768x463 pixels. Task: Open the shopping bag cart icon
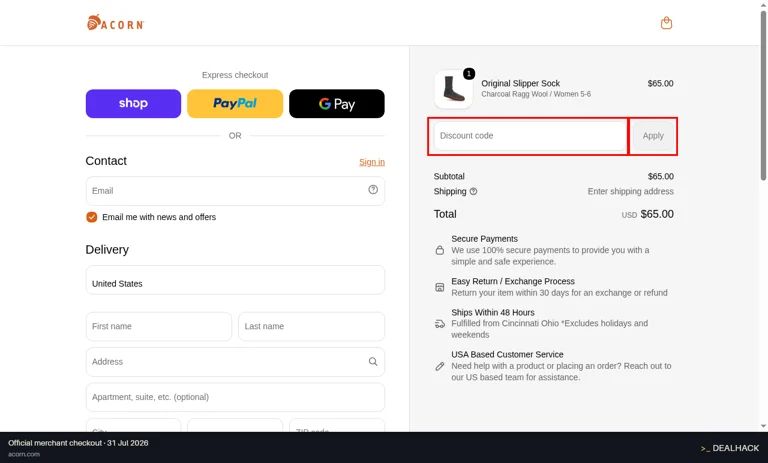666,23
